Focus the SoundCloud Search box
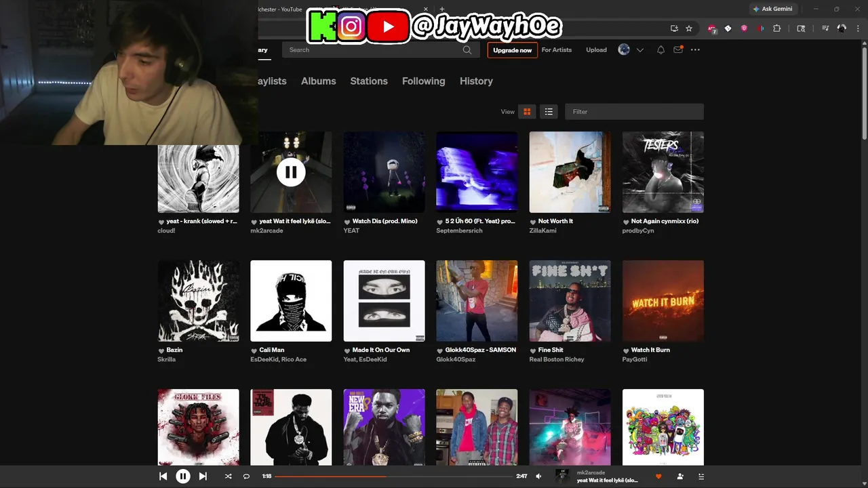868x488 pixels. click(380, 50)
